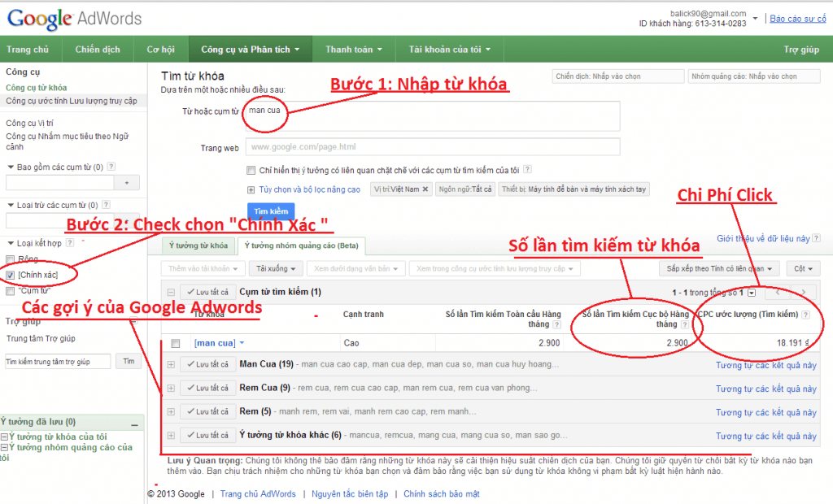Toggle the [Chính xác] match type checkbox
833x504 pixels.
click(x=10, y=275)
